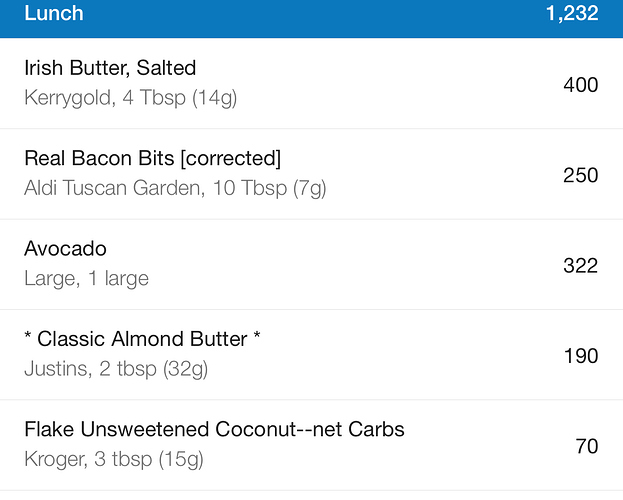Select Aldi Tuscan Garden serving detail
This screenshot has height=500, width=623.
(x=175, y=188)
